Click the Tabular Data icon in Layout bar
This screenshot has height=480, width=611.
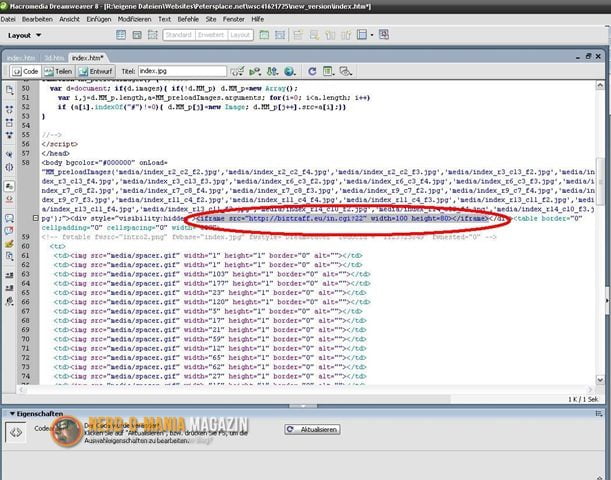pos(384,35)
